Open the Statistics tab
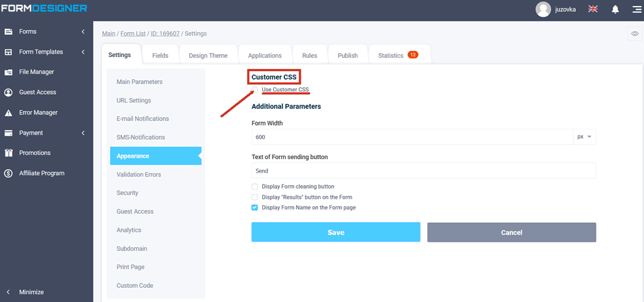 397,56
